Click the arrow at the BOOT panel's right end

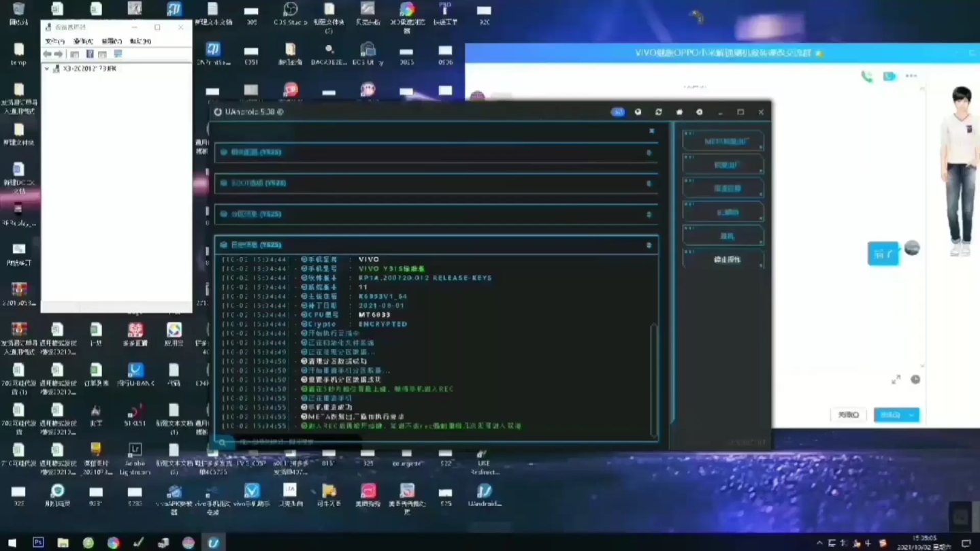(x=649, y=184)
